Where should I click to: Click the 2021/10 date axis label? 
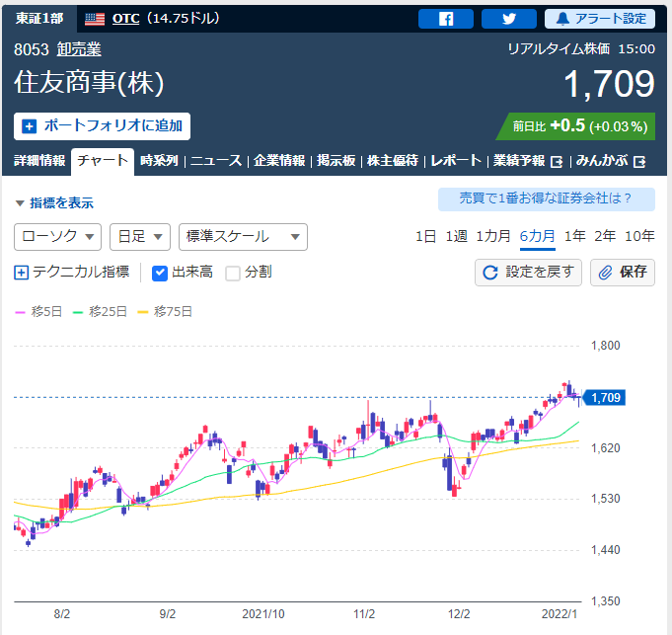[263, 614]
